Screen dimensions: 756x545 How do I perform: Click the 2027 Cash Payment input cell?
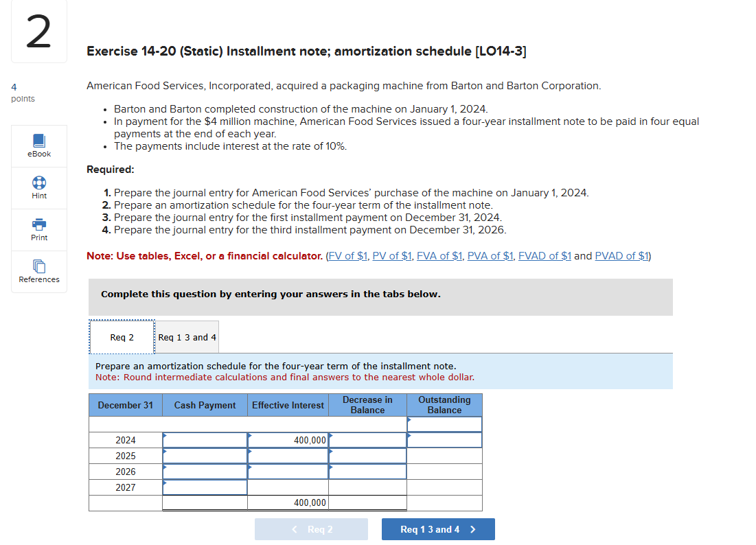pos(205,487)
